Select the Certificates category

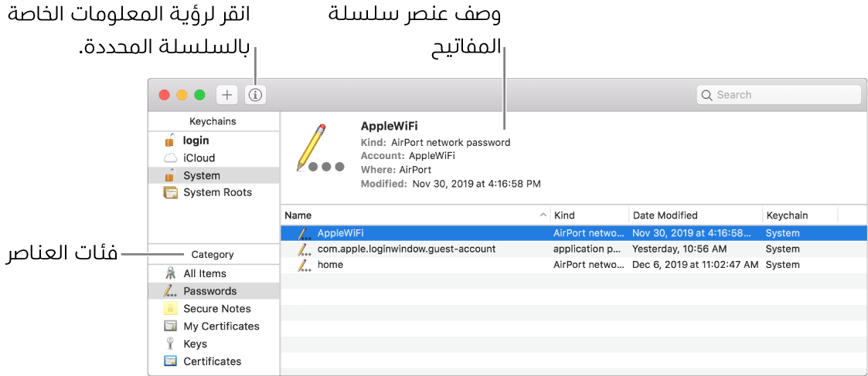(x=213, y=361)
